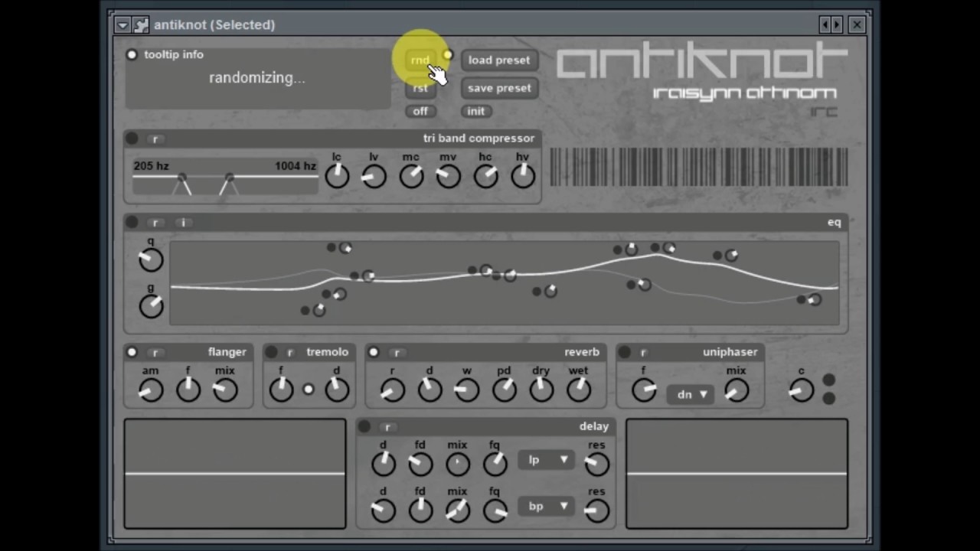Toggle the delay on/off
The image size is (980, 551).
364,426
